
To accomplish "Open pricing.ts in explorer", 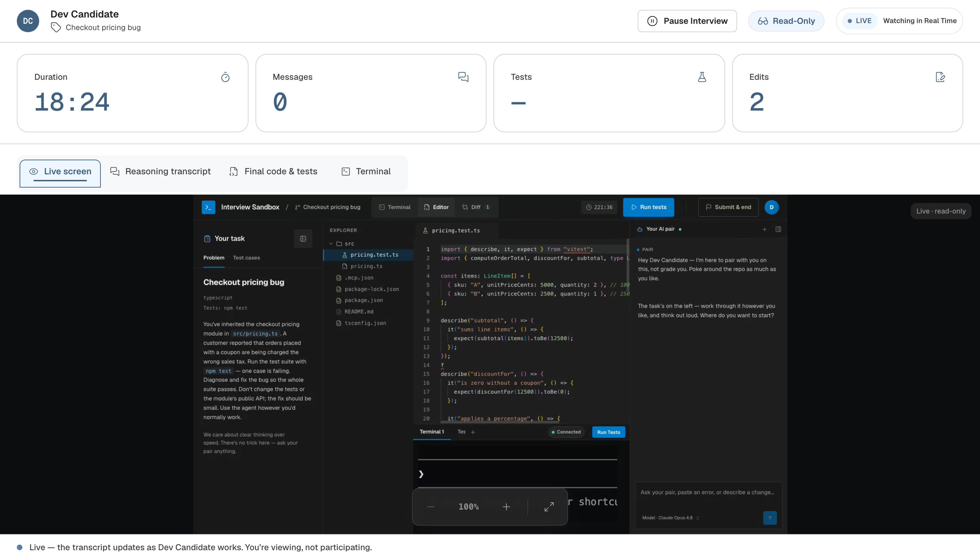I will (x=369, y=266).
